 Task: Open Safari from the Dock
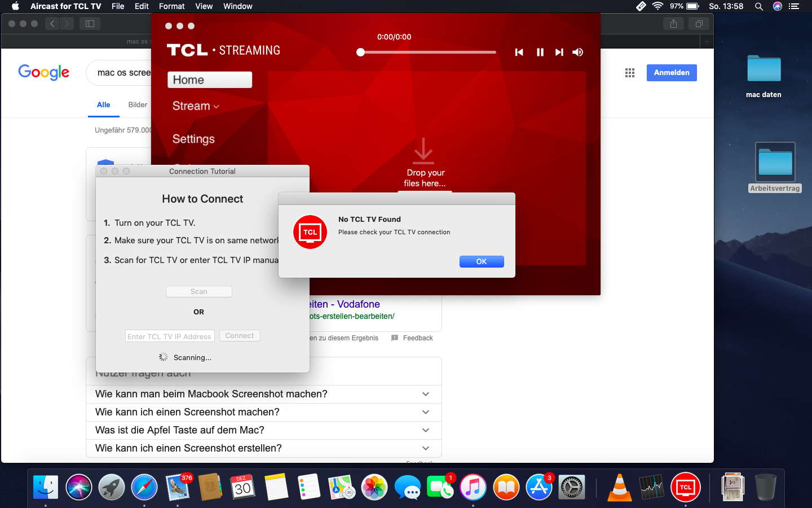click(x=144, y=487)
